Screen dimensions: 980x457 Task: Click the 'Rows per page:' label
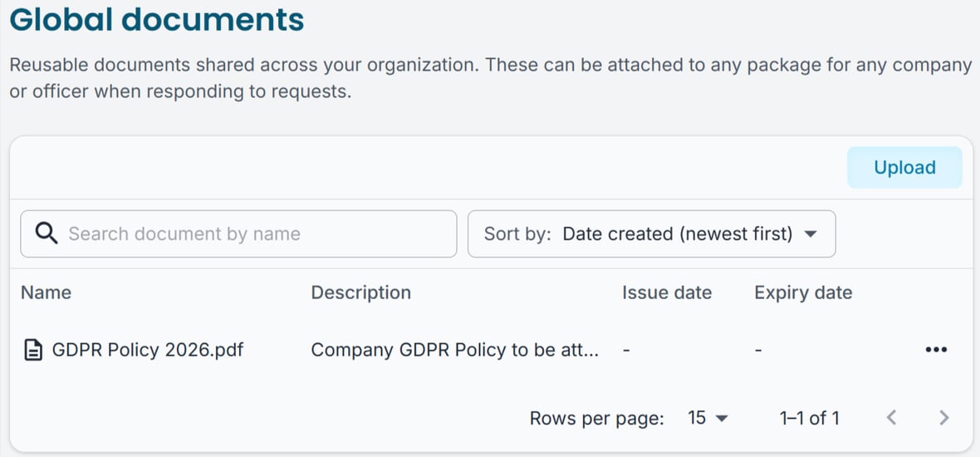point(596,418)
